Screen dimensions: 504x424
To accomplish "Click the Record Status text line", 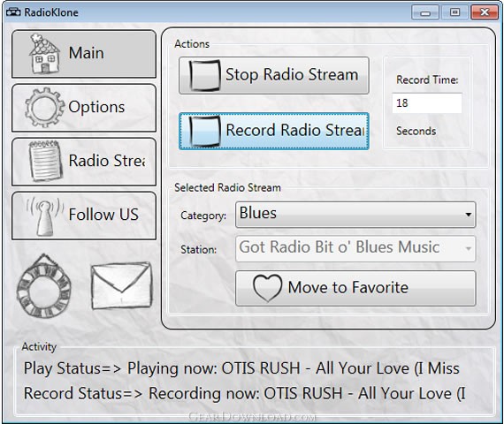I will tap(245, 393).
